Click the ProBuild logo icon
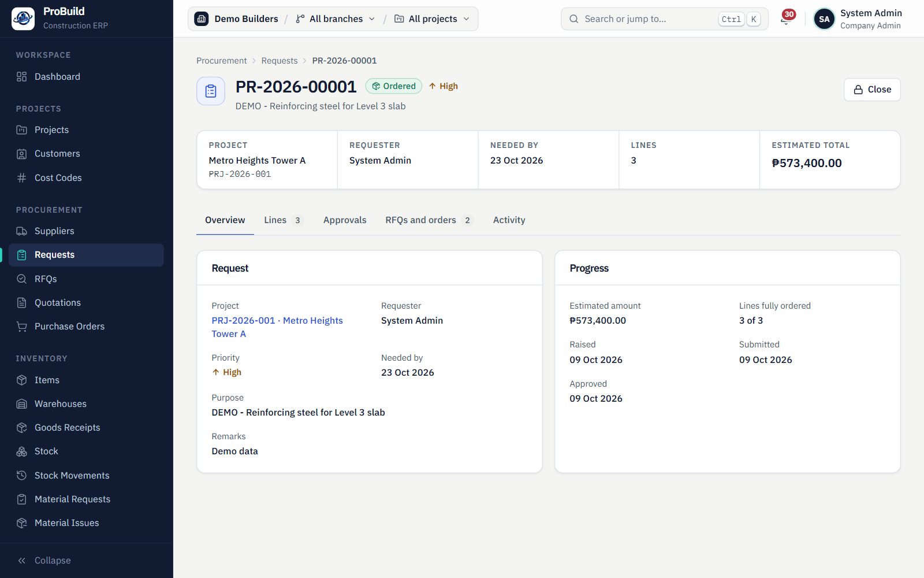 click(23, 18)
